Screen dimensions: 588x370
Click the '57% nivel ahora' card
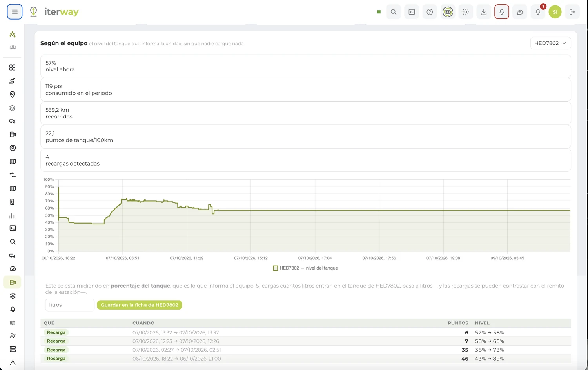(306, 66)
